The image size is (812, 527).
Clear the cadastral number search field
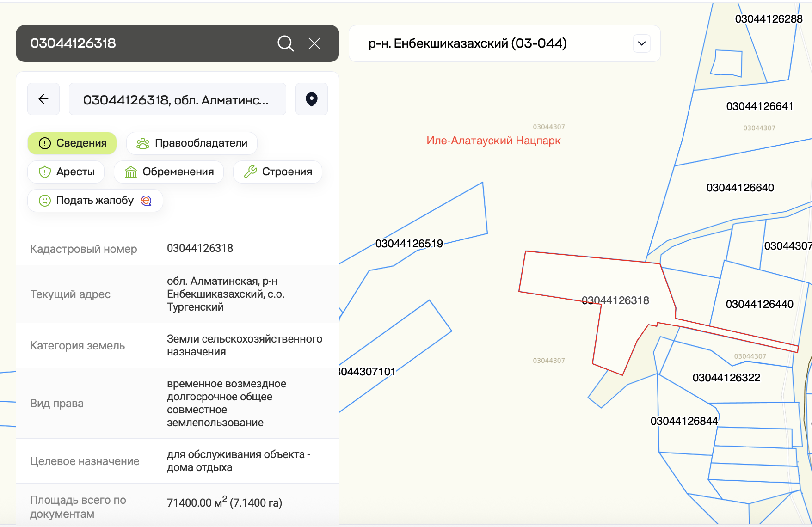pos(314,43)
